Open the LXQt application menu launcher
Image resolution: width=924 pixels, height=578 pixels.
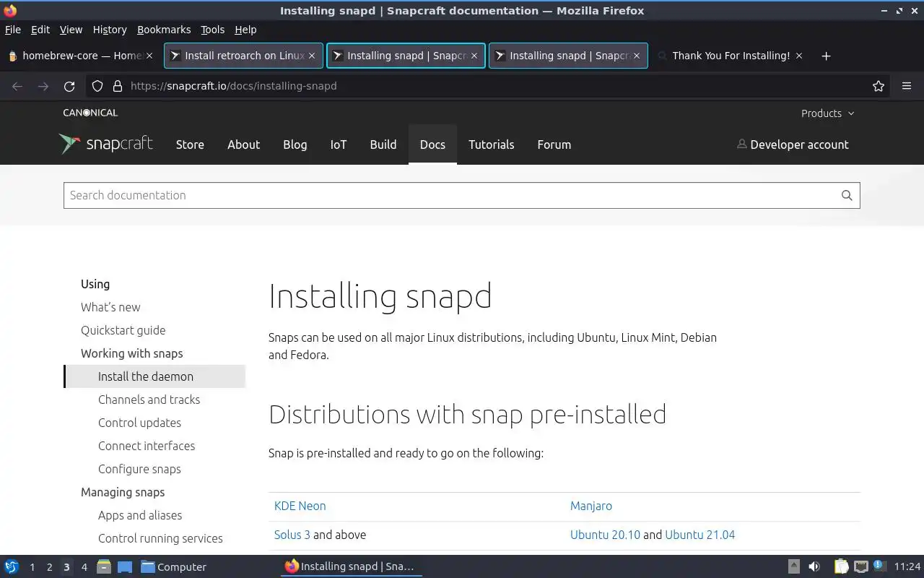coord(12,566)
